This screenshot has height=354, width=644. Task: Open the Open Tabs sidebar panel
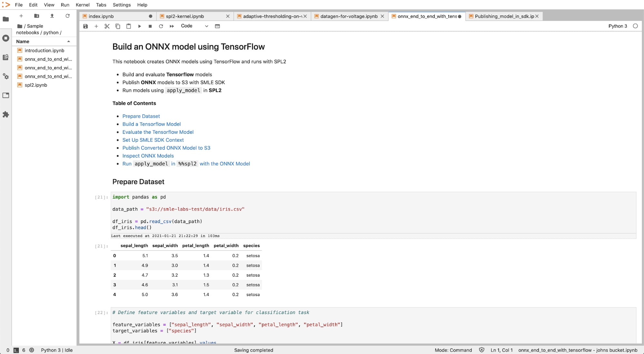[x=6, y=95]
